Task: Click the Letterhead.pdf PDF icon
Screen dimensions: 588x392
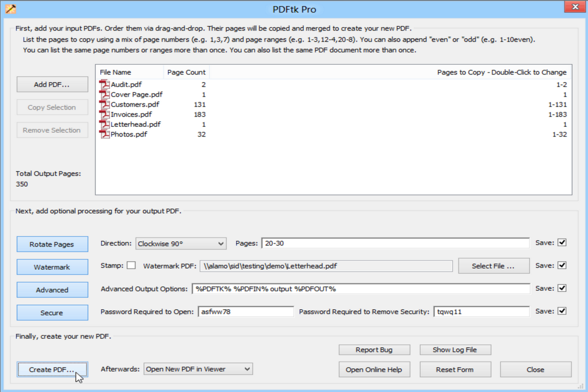Action: (105, 124)
